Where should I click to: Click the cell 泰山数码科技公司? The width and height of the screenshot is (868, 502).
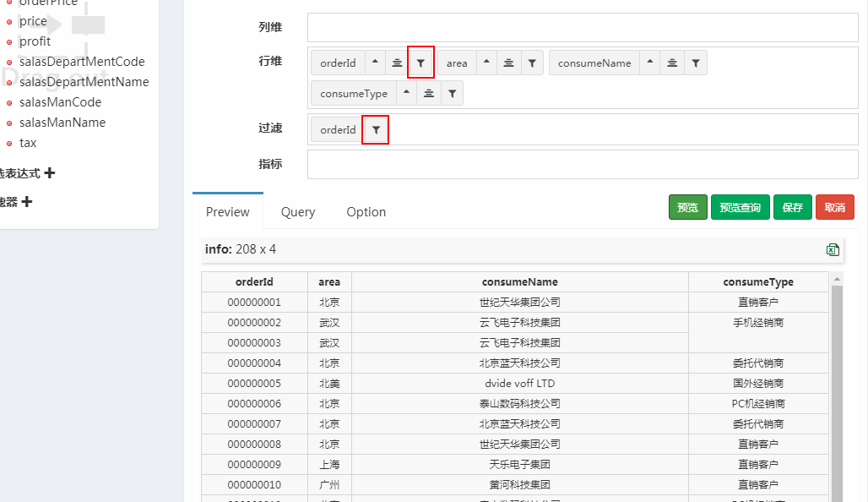520,404
